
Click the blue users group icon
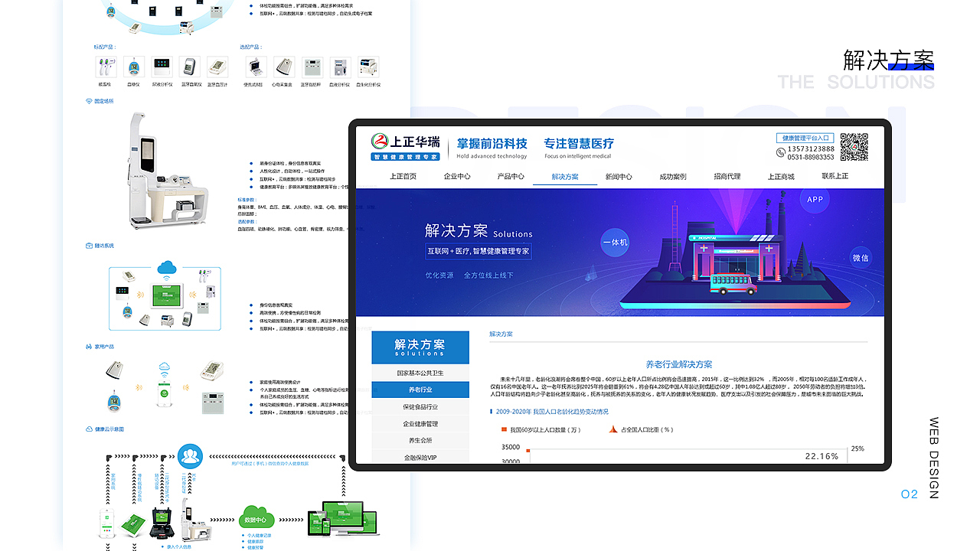click(x=190, y=456)
